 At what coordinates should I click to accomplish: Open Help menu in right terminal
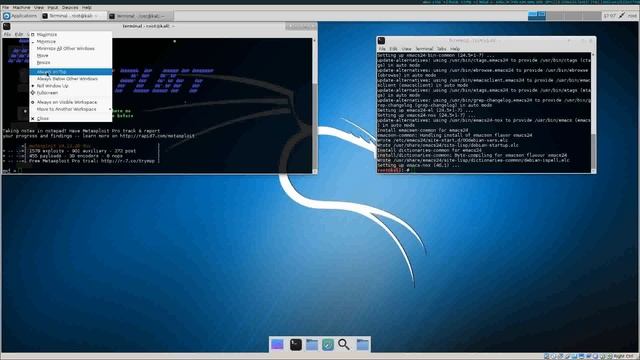[455, 49]
